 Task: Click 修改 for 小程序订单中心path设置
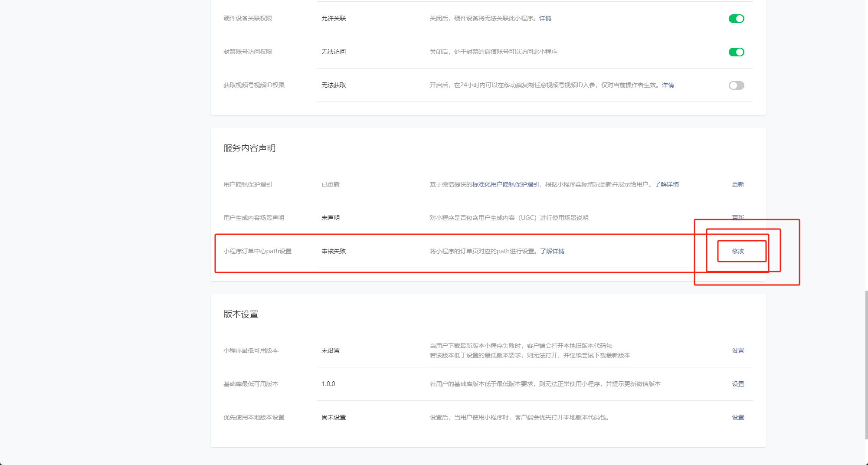(738, 251)
